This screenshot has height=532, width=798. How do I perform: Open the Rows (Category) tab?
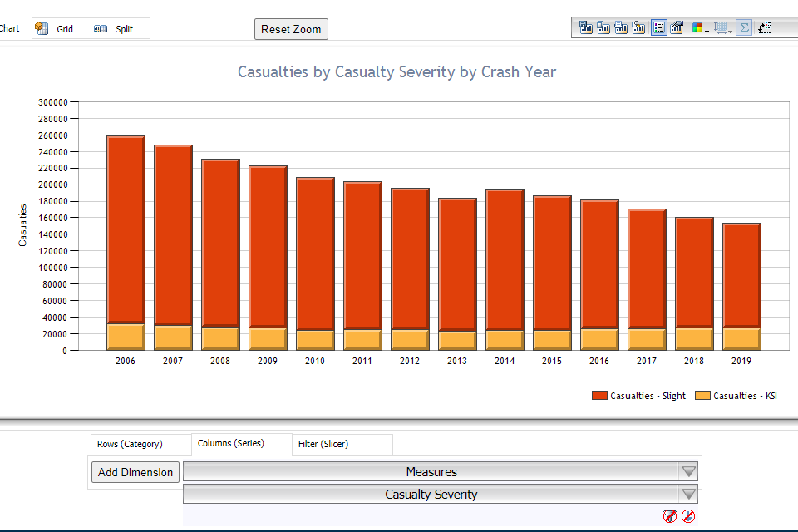[x=130, y=444]
